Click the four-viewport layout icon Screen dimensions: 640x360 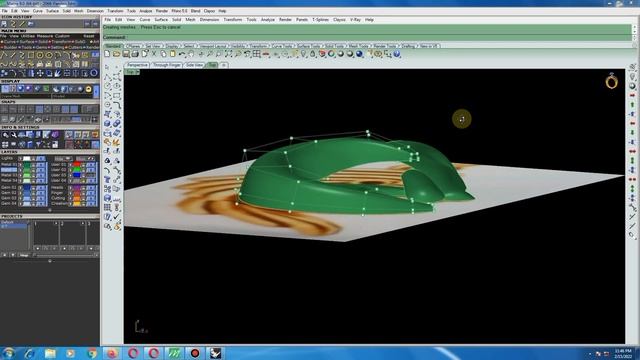click(x=257, y=54)
